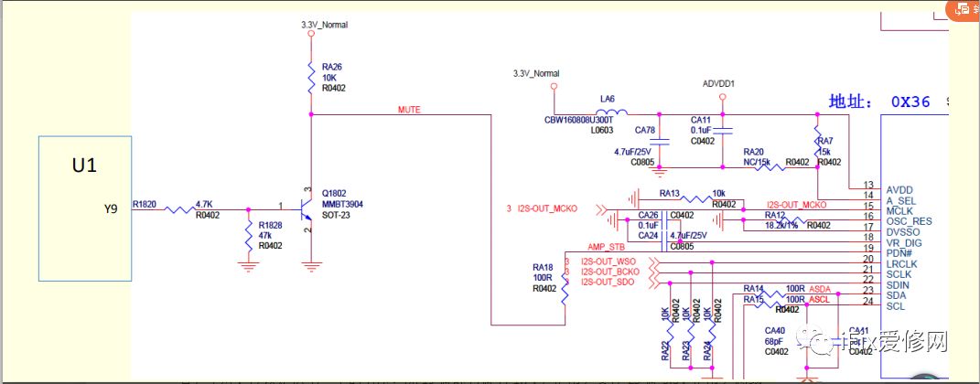Click the RA12 resistor designator
This screenshot has width=980, height=384.
(775, 215)
